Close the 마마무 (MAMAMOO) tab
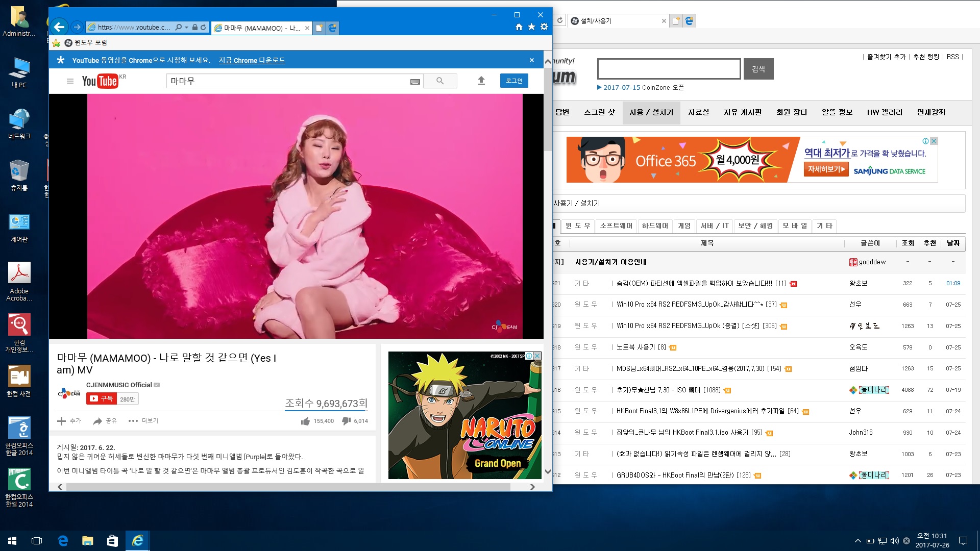Viewport: 980px width, 551px height. click(307, 28)
